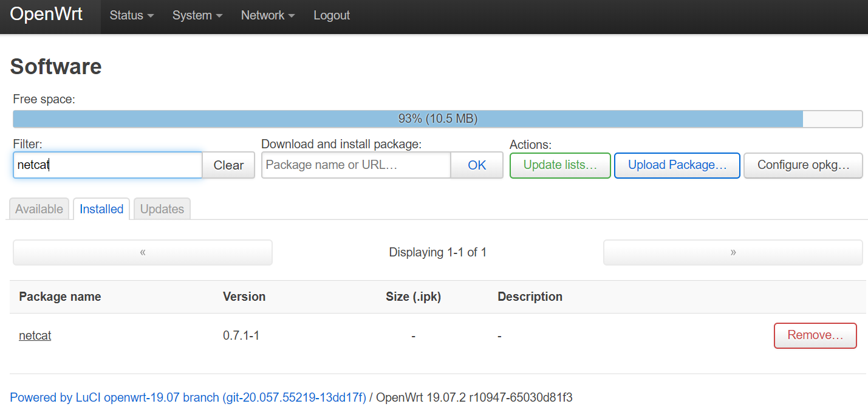Select Logout from the navigation bar
This screenshot has height=412, width=868.
[331, 15]
